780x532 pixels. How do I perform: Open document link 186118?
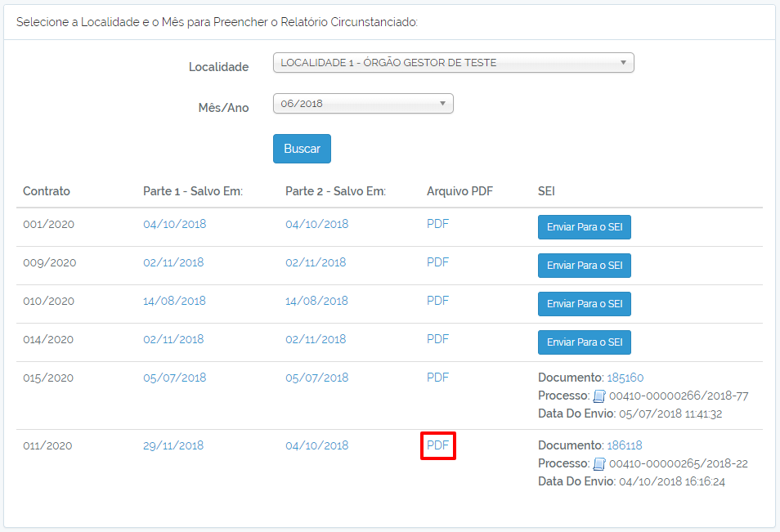tap(625, 445)
